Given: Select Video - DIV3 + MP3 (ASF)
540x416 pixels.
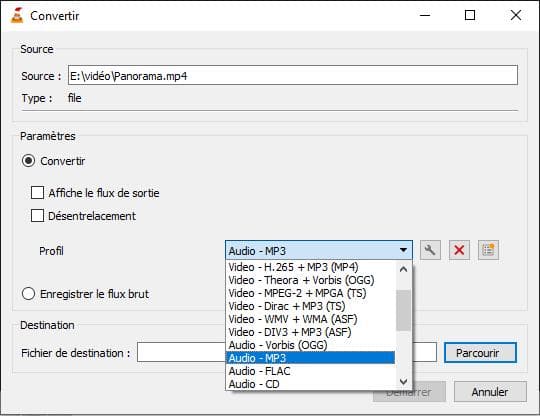Looking at the screenshot, I should (311, 332).
